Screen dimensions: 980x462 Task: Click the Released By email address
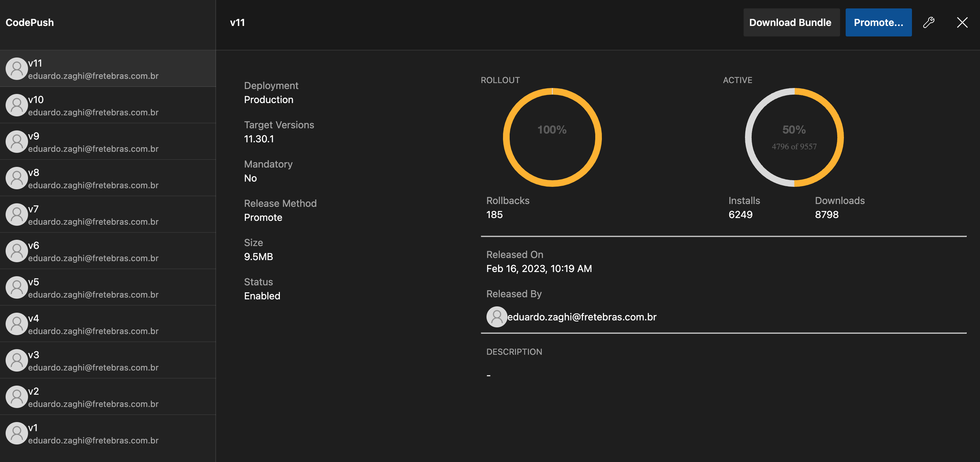(582, 317)
